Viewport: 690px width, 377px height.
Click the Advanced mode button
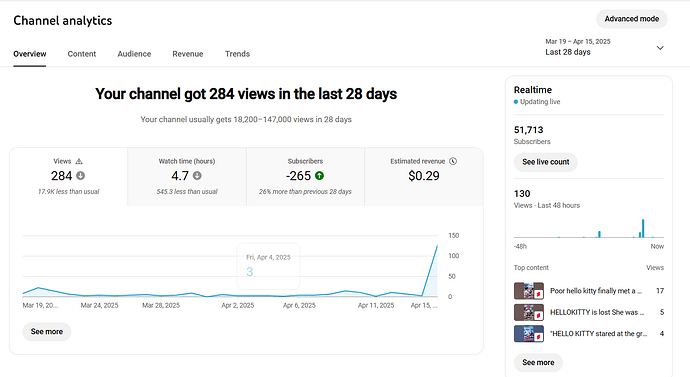631,19
